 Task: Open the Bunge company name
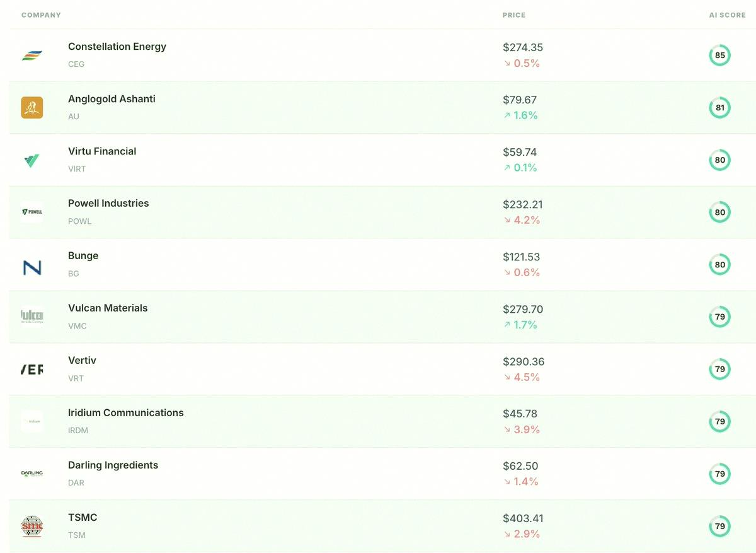(83, 256)
